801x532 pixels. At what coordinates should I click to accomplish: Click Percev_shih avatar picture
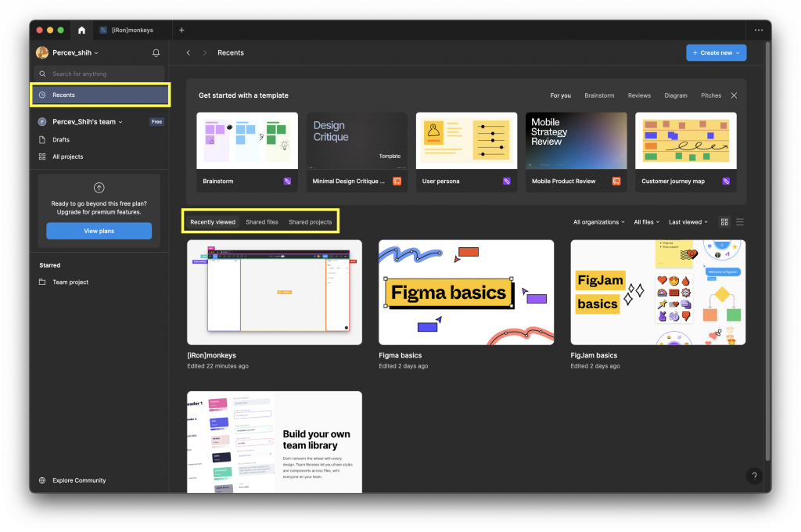(42, 52)
